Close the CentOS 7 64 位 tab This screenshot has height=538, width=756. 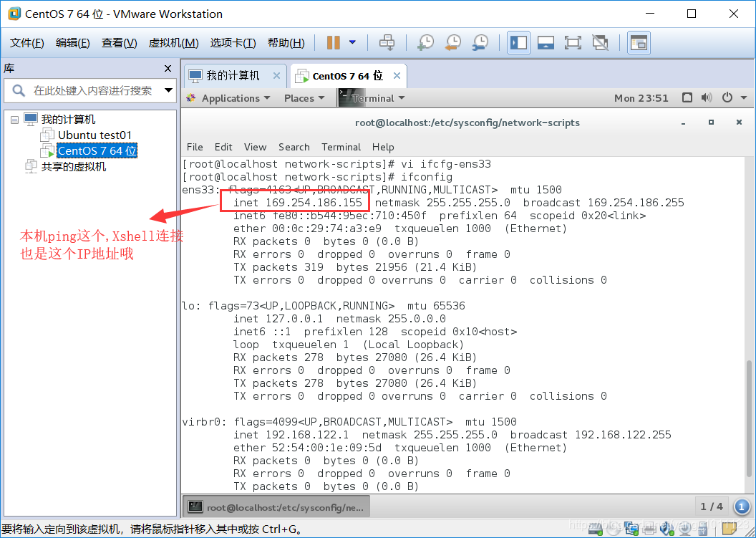coord(397,76)
